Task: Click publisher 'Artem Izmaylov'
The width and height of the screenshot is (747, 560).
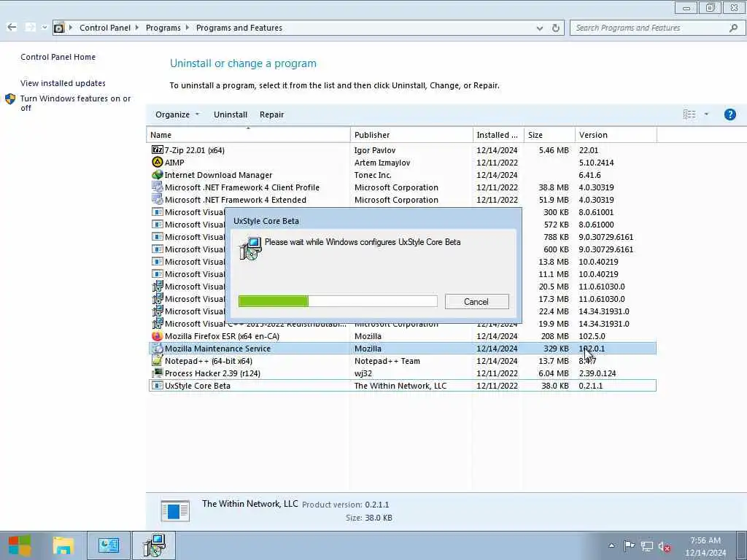Action: point(382,163)
